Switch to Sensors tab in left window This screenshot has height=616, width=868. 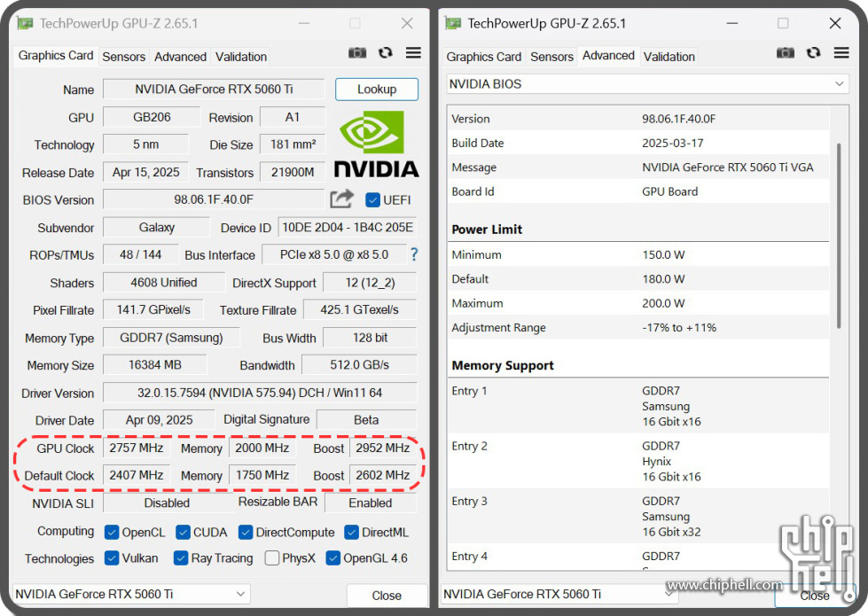coord(123,57)
